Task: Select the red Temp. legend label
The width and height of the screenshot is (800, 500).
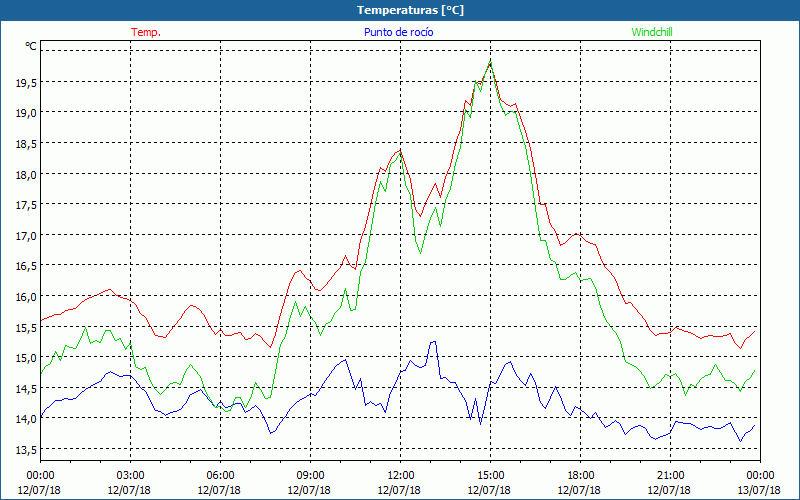Action: click(x=146, y=32)
